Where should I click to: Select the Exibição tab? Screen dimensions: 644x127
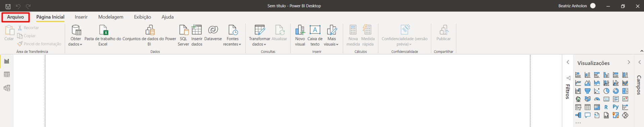[x=143, y=17]
